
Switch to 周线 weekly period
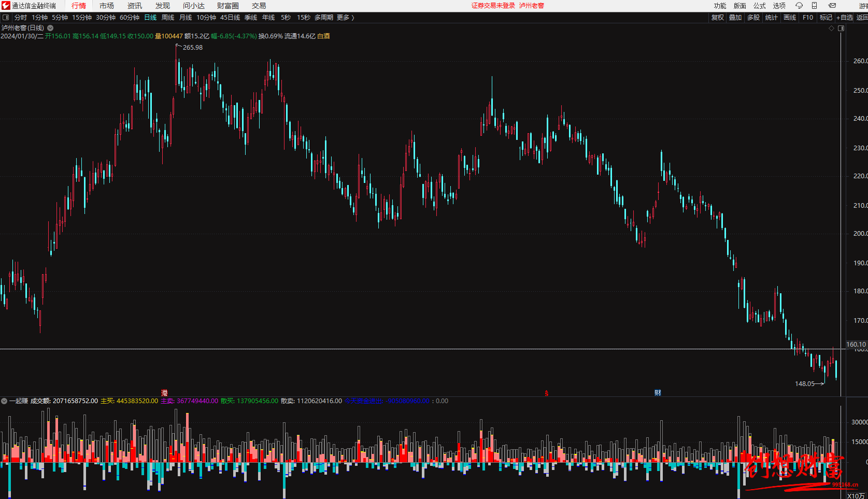168,18
